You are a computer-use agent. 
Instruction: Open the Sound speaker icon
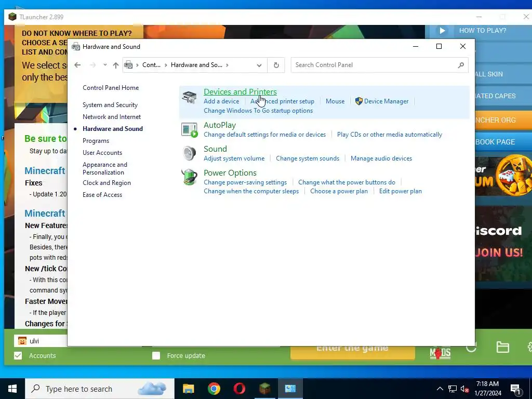coord(189,153)
